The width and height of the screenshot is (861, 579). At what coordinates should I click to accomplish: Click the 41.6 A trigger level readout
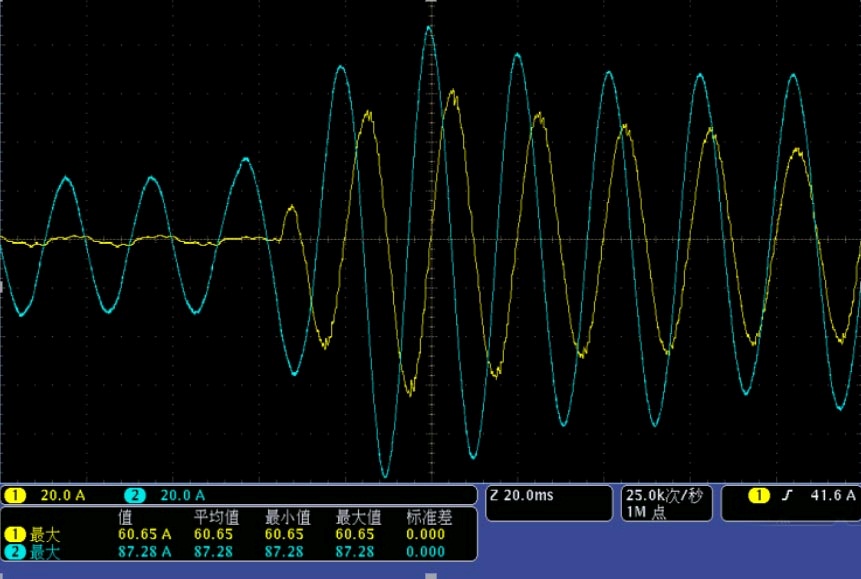[x=829, y=495]
